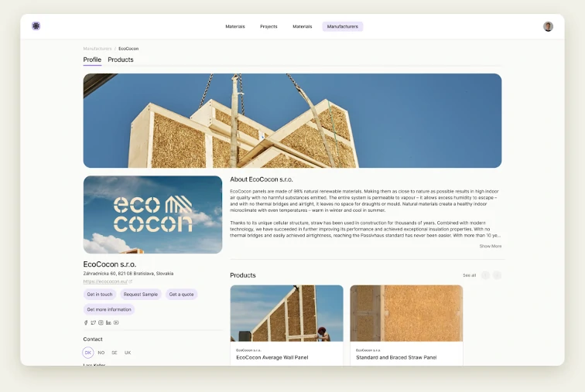This screenshot has width=585, height=392.
Task: Select the NO contact country
Action: (x=101, y=353)
